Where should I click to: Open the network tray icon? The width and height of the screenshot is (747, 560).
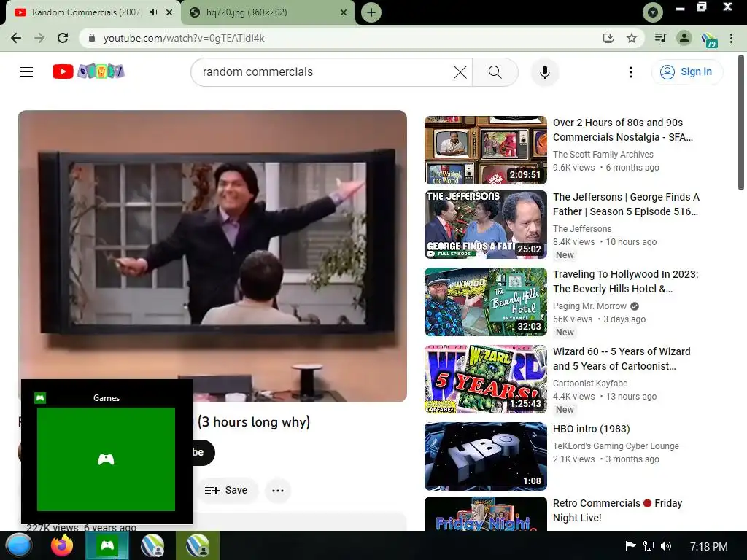coord(649,546)
